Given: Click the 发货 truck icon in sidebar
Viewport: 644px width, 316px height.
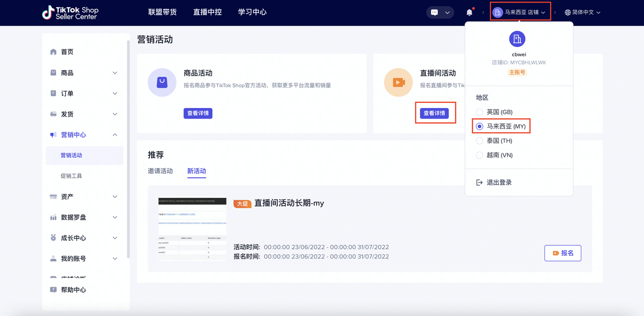Looking at the screenshot, I should click(53, 114).
